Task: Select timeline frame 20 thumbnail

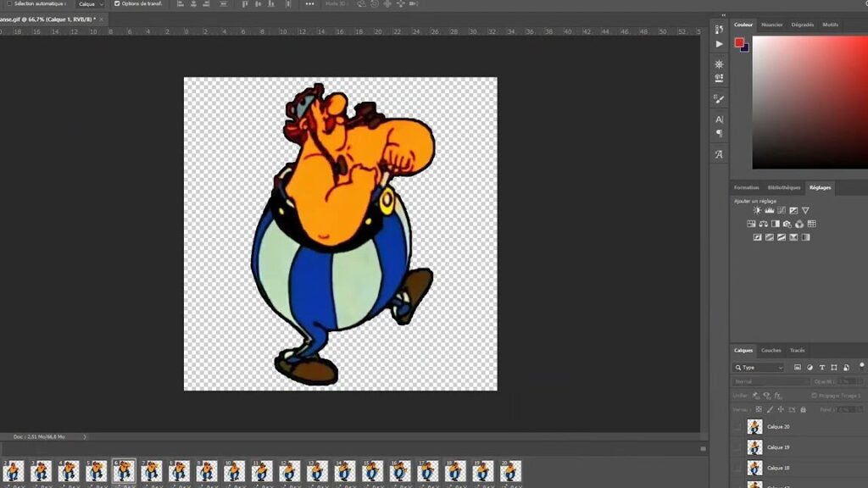Action: click(x=510, y=471)
